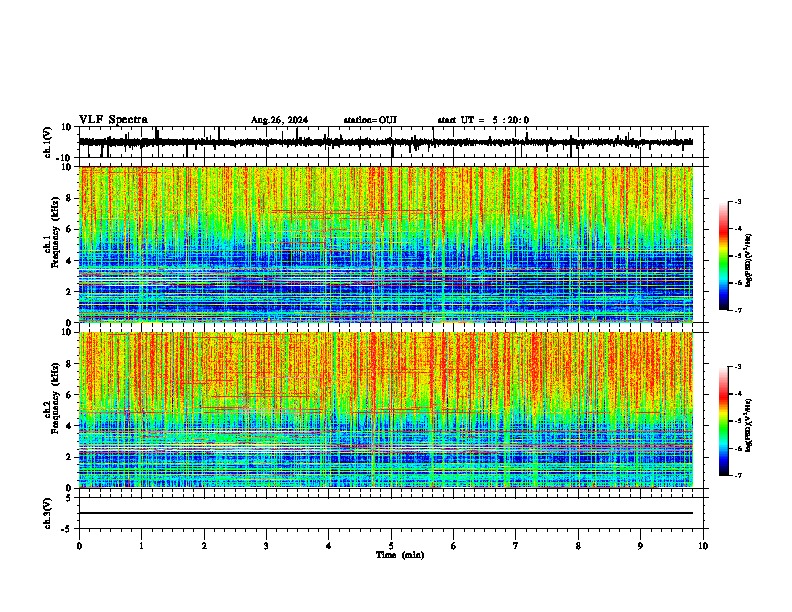Click the "-7" label on ch.2 color scale
Viewport: 792px width, 612px height.
coord(737,475)
